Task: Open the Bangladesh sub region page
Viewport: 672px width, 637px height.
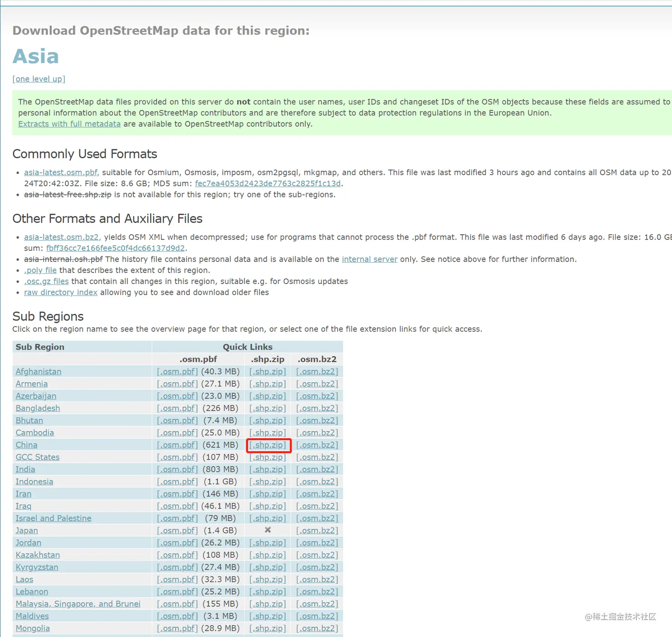Action: (38, 408)
